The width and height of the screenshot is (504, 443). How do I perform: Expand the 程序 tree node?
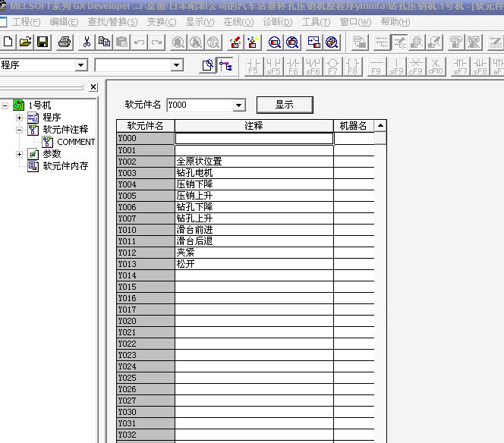pos(19,118)
